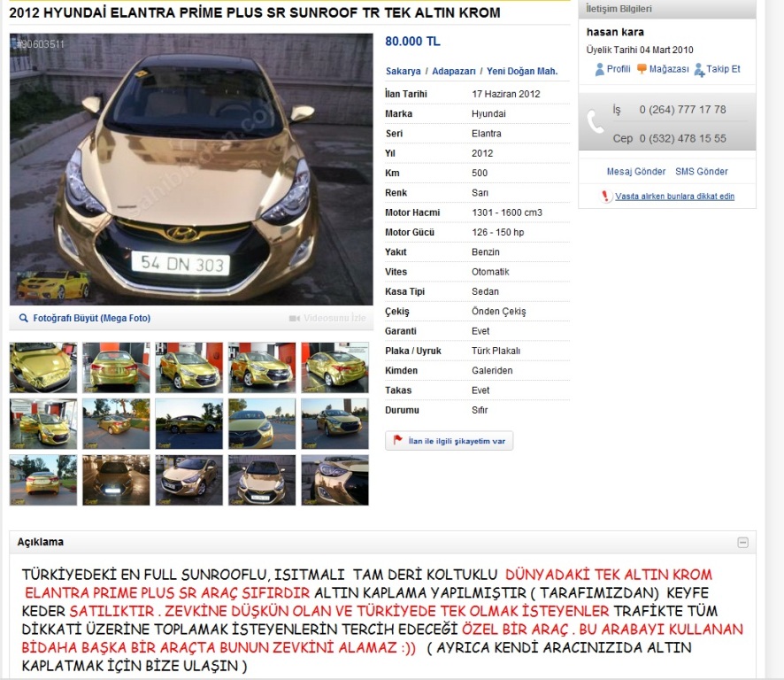This screenshot has height=680, width=784.
Task: Click SMS Gönder link
Action: tap(702, 171)
